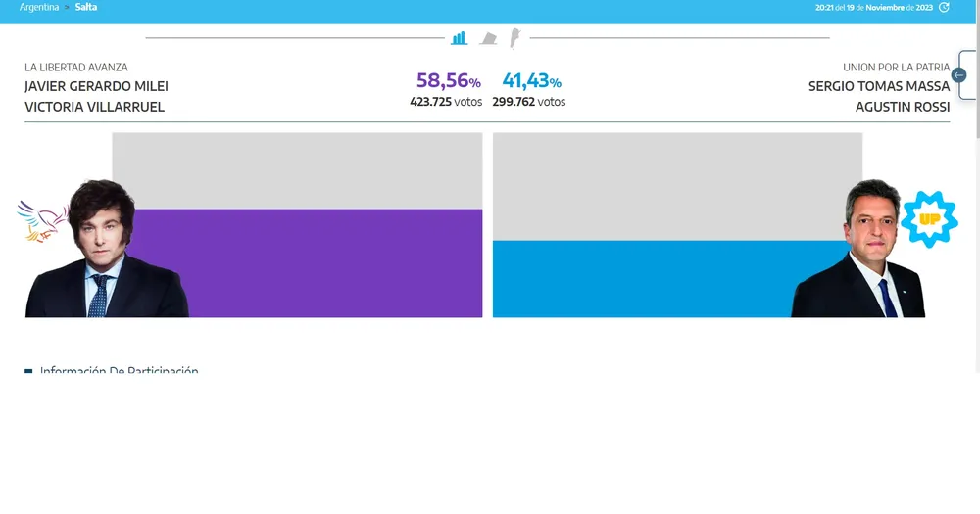The height and width of the screenshot is (514, 980).
Task: Select Salta in the breadcrumb
Action: pos(86,7)
